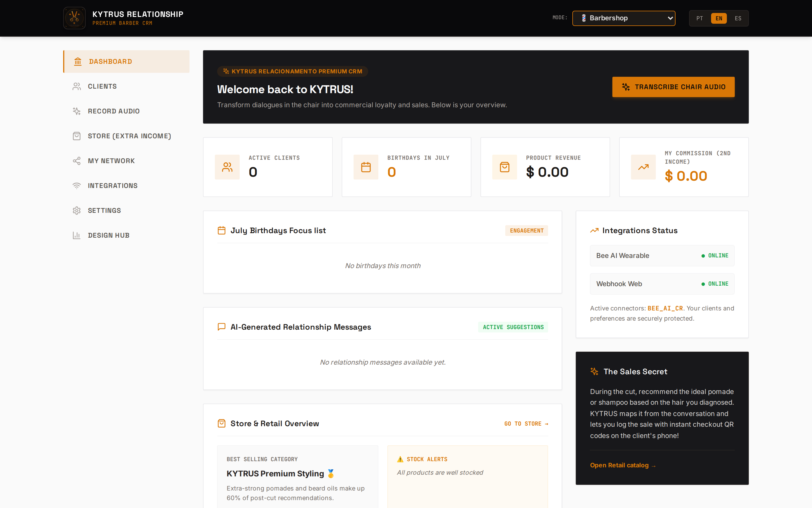Click the BEE_AI_CR connector text

click(x=665, y=308)
